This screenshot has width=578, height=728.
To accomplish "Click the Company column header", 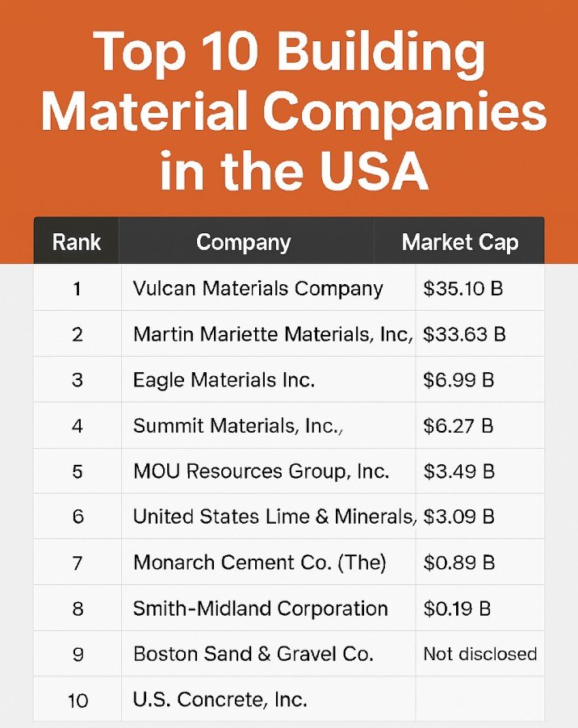I will 244,242.
